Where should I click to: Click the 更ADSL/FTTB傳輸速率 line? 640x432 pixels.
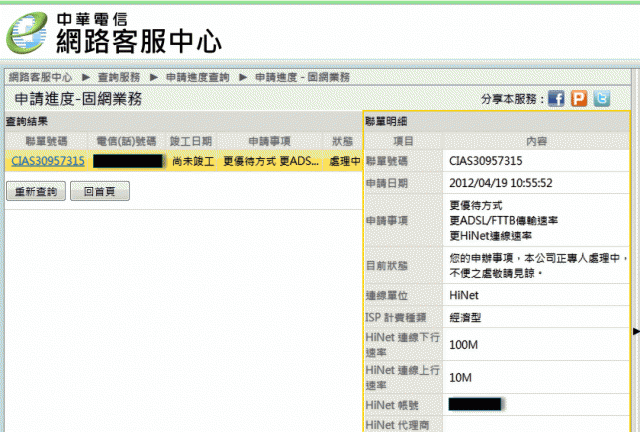(504, 220)
